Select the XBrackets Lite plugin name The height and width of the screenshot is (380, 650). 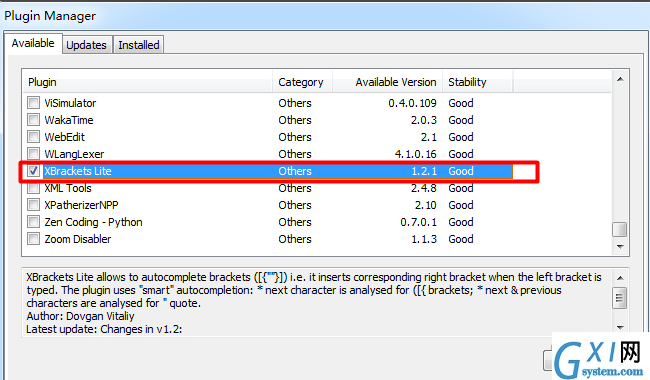[78, 171]
